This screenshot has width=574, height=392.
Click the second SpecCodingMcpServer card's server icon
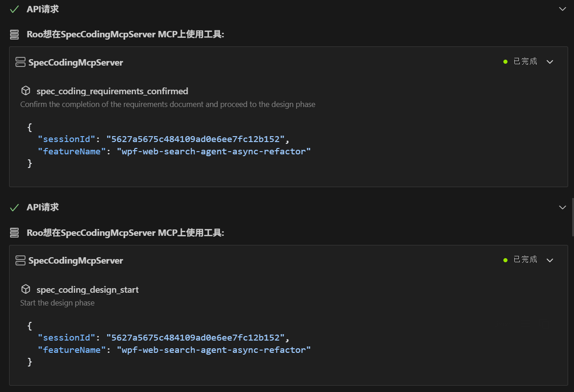pyautogui.click(x=20, y=260)
